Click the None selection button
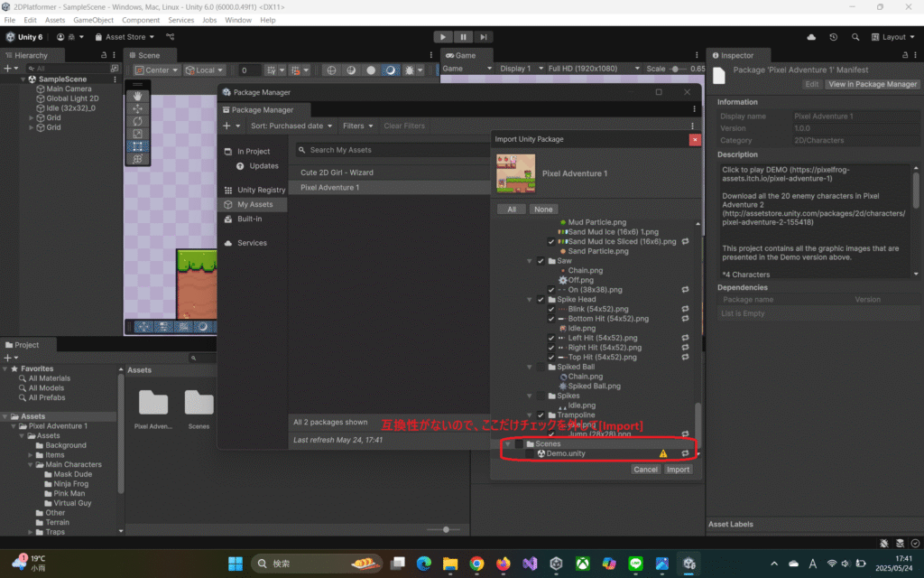Screen dimensions: 924x578 click(542, 210)
